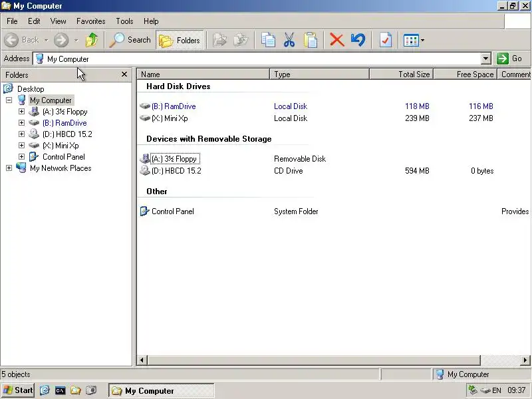Select My Computer in folder tree
The width and height of the screenshot is (532, 399).
51,100
